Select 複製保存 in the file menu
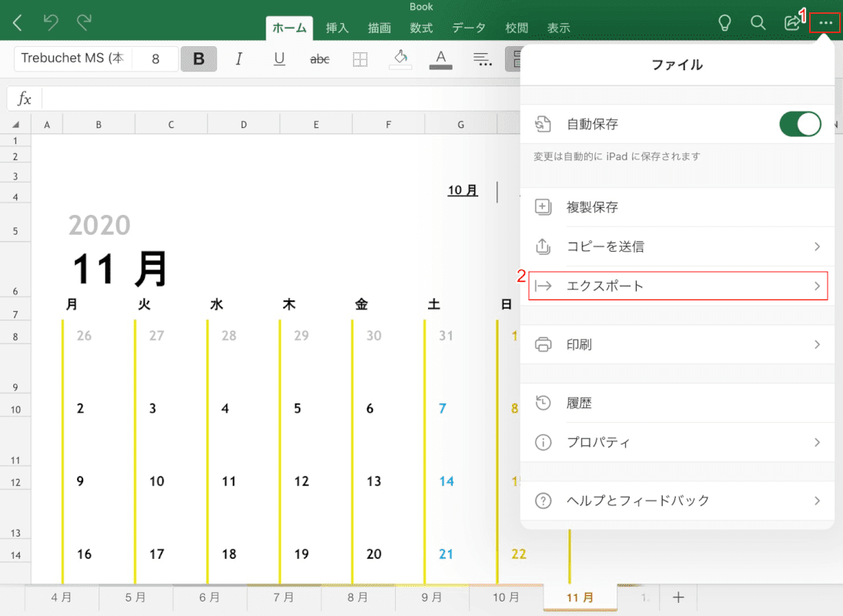Viewport: 843px width, 616px height. tap(677, 207)
